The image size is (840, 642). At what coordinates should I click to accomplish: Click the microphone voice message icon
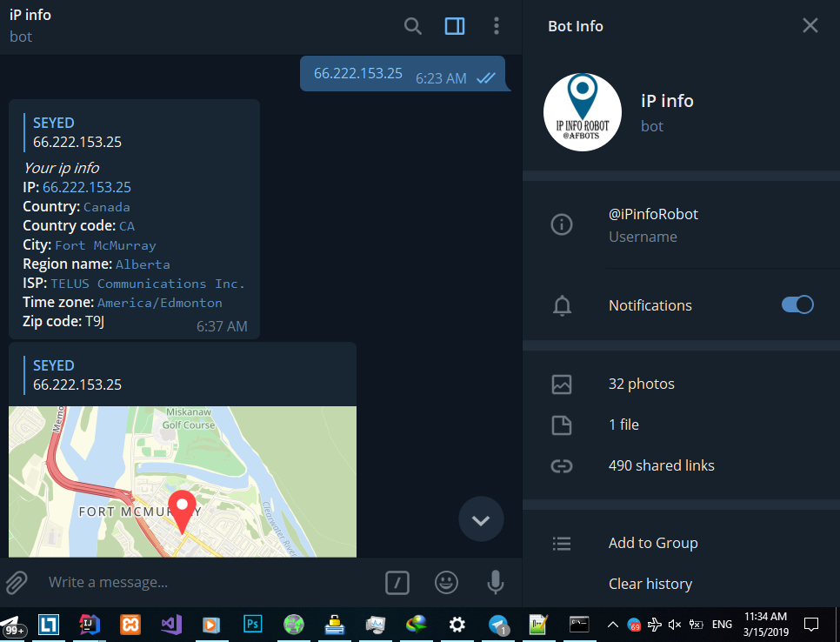click(x=496, y=583)
